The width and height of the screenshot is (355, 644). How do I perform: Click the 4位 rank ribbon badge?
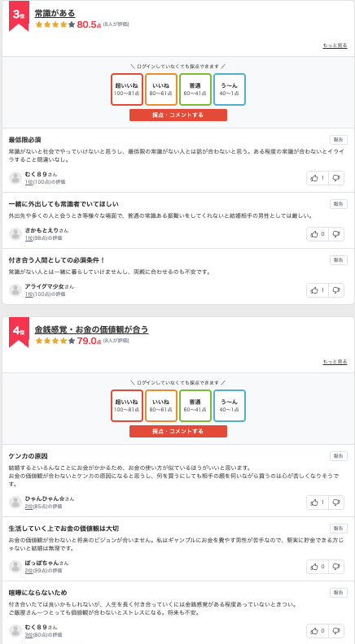tap(19, 333)
